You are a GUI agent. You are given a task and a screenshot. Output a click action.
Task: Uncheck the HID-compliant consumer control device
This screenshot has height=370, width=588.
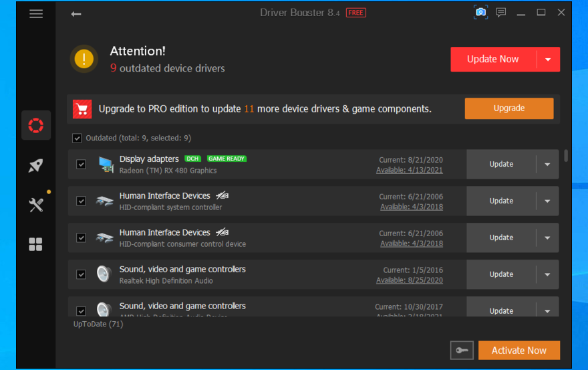click(x=81, y=238)
